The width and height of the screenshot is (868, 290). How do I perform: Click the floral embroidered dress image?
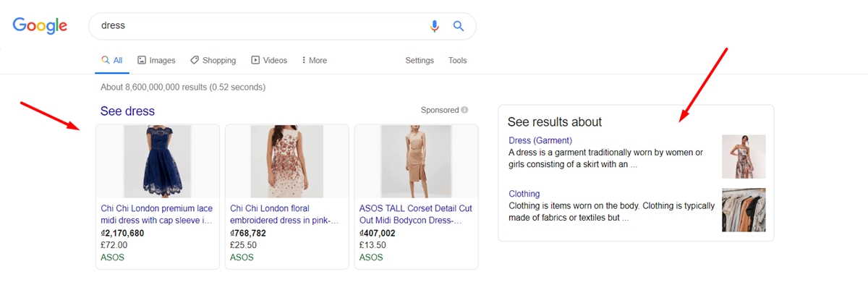coord(287,161)
